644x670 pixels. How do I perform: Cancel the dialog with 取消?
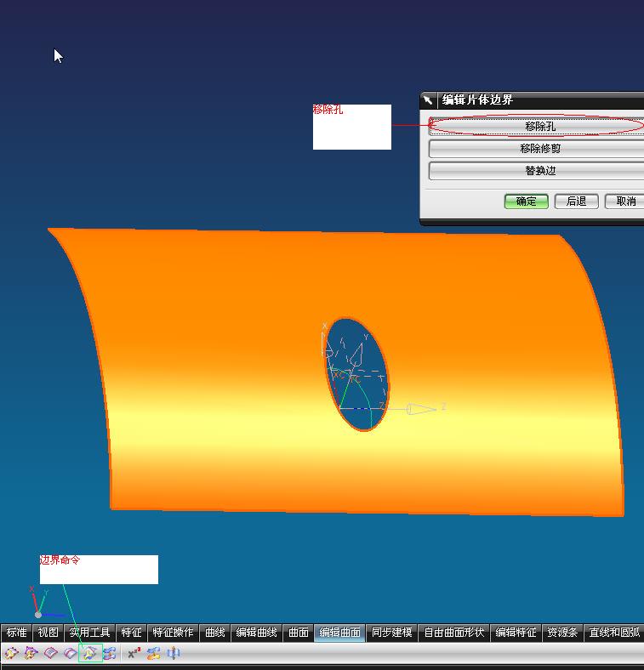(x=625, y=202)
